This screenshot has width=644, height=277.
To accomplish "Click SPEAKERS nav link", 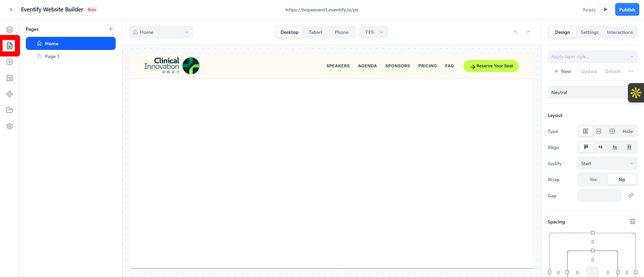I will pos(338,66).
